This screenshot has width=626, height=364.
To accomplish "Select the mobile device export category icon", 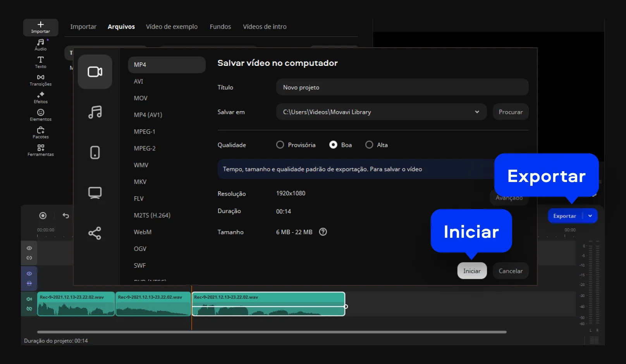I will click(95, 153).
